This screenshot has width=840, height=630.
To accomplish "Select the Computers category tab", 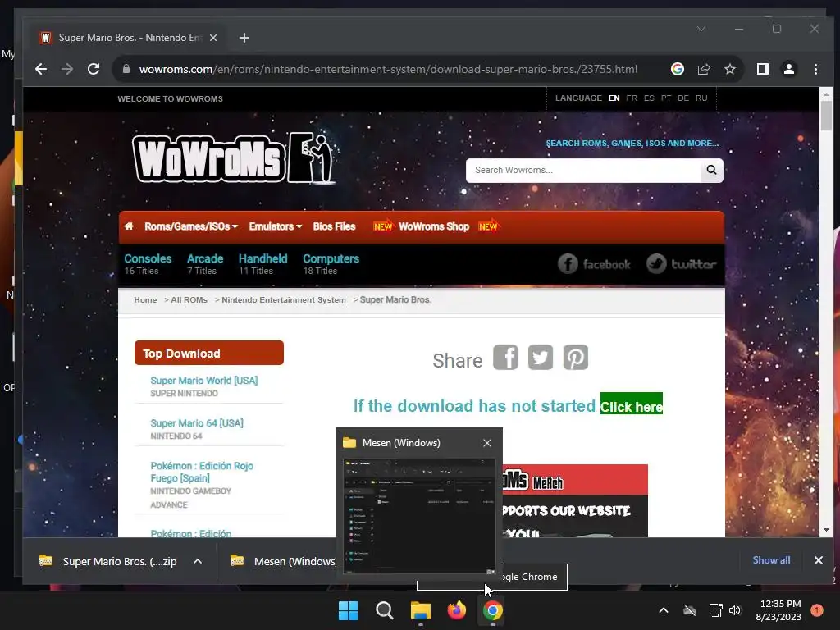I will (331, 264).
